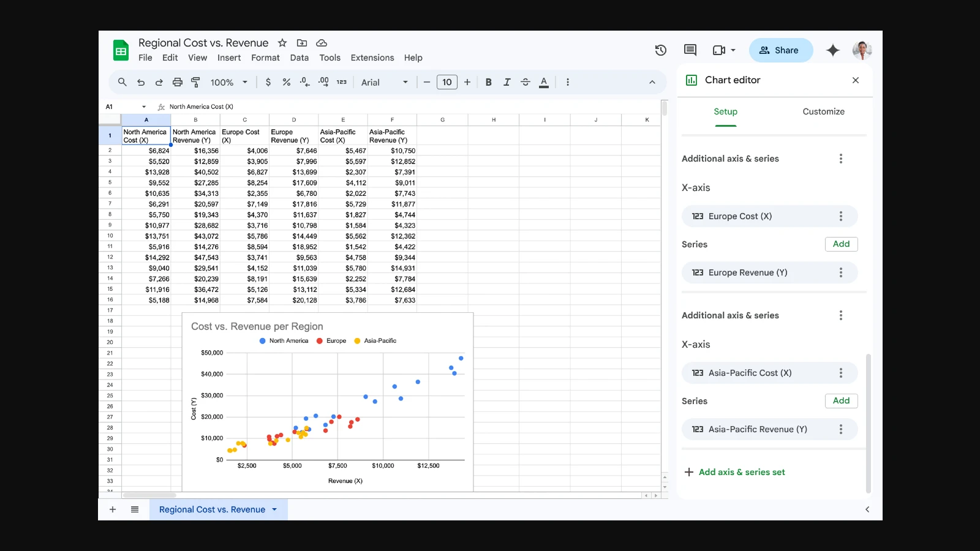Toggle italic formatting
The width and height of the screenshot is (980, 551).
tap(507, 82)
